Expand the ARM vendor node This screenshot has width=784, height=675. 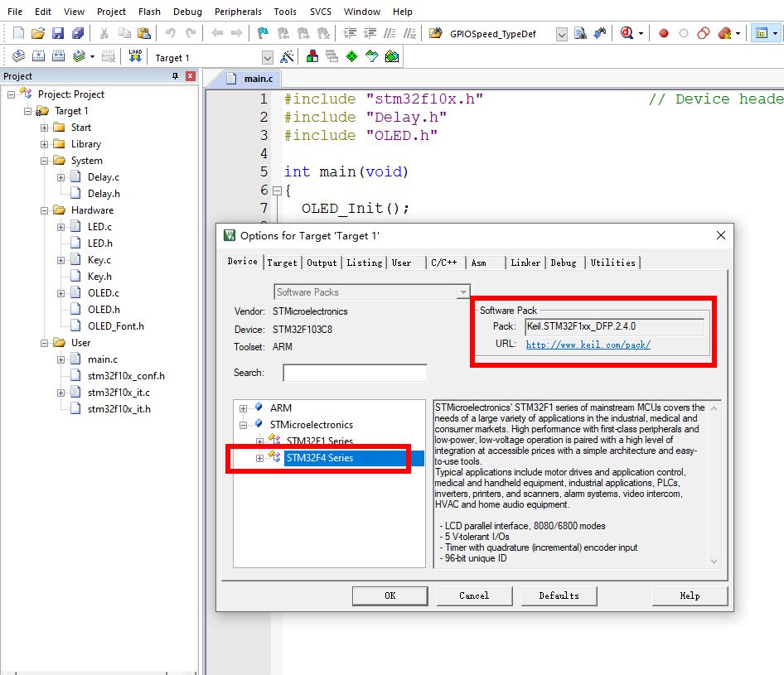point(243,408)
